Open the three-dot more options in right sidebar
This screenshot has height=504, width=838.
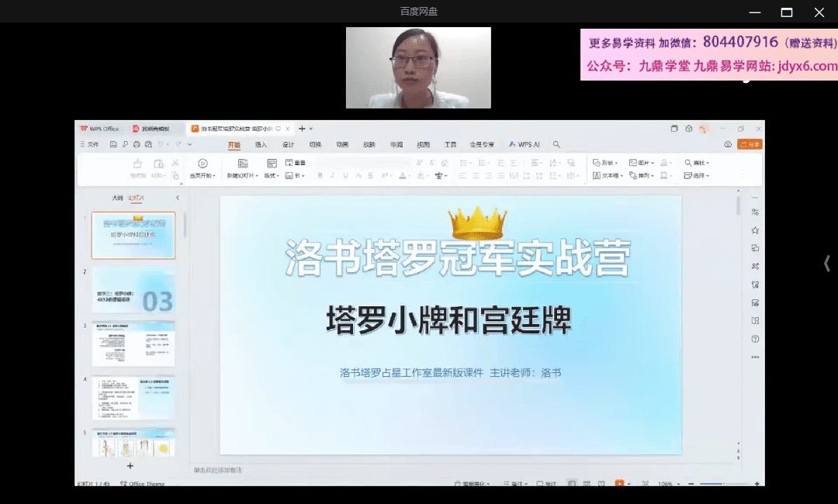755,357
